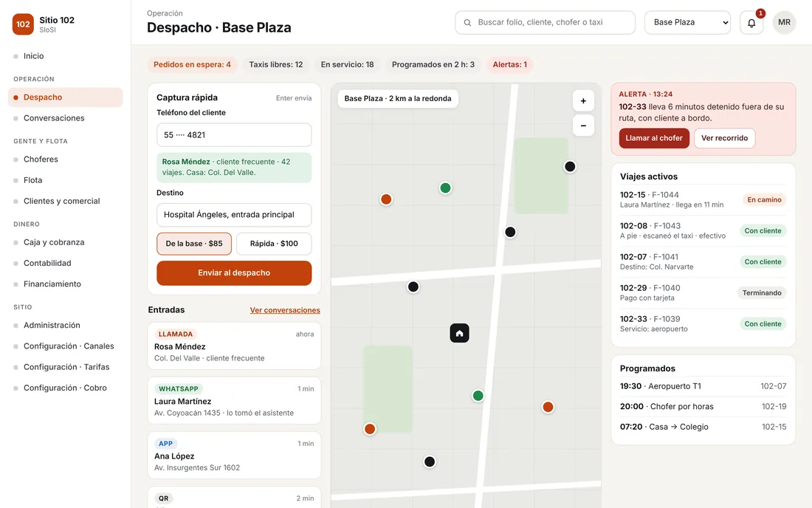Select active trip 102-08 · F-1043
This screenshot has width=812, height=508.
[703, 231]
